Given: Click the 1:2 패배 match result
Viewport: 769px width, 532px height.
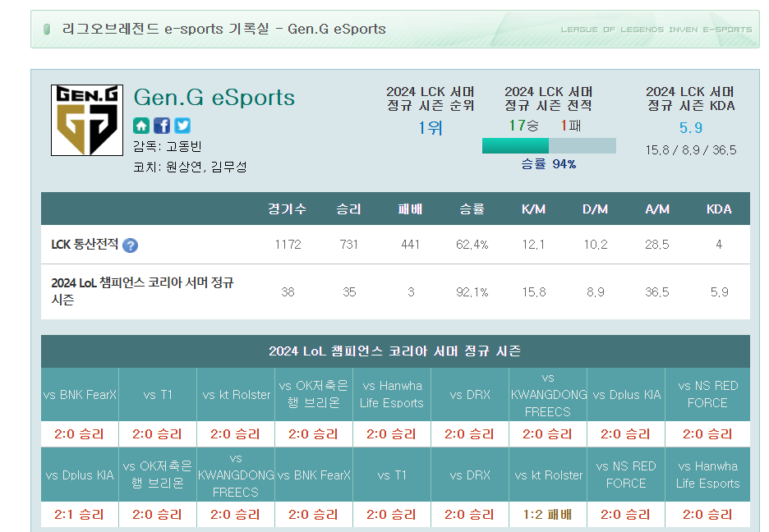Looking at the screenshot, I should tap(547, 515).
